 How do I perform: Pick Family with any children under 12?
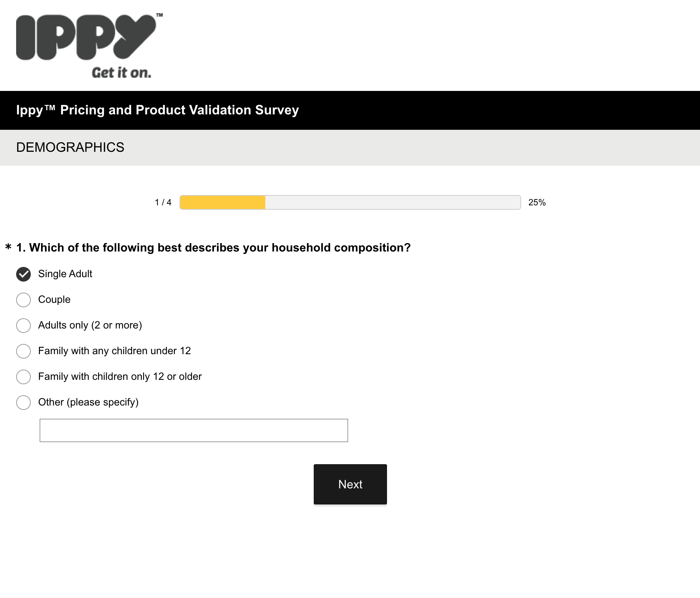[23, 351]
